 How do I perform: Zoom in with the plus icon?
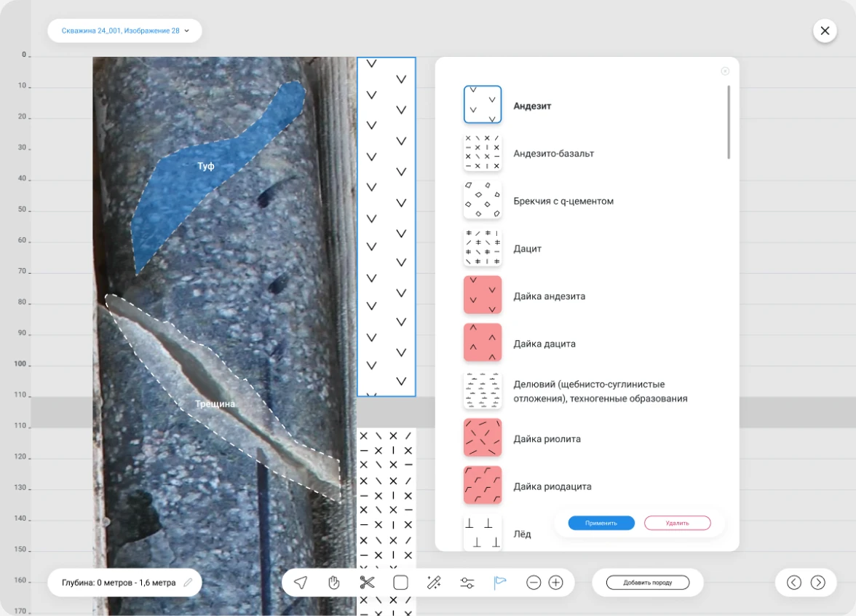coord(556,583)
